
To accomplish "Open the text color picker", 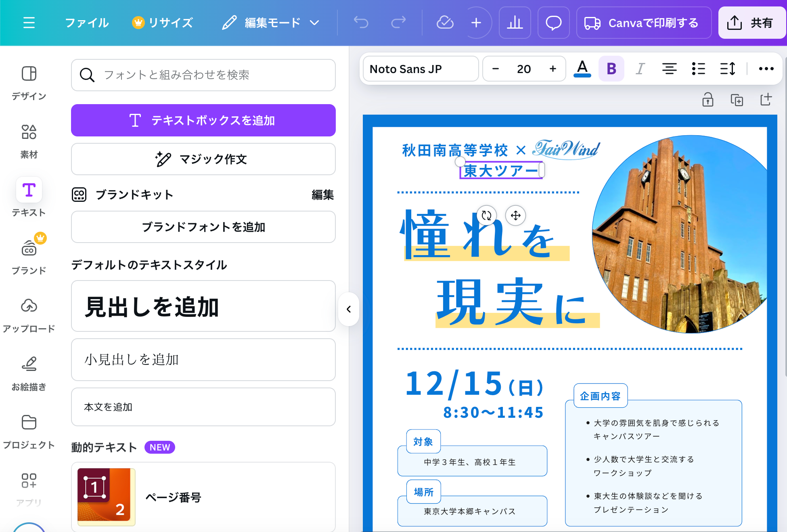I will coord(582,69).
